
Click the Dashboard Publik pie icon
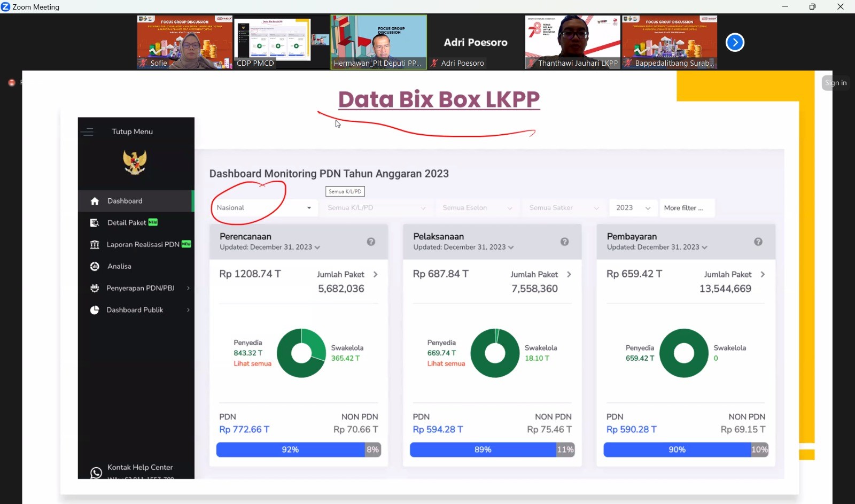point(95,310)
